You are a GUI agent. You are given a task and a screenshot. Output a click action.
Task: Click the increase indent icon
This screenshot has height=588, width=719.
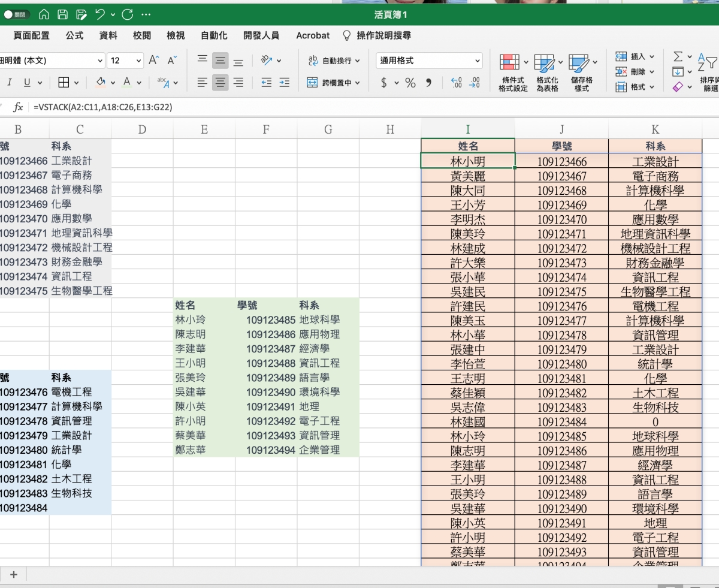[284, 83]
